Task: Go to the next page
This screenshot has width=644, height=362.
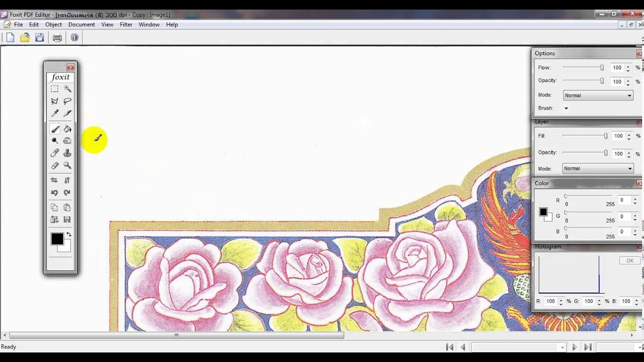Action: pyautogui.click(x=574, y=347)
